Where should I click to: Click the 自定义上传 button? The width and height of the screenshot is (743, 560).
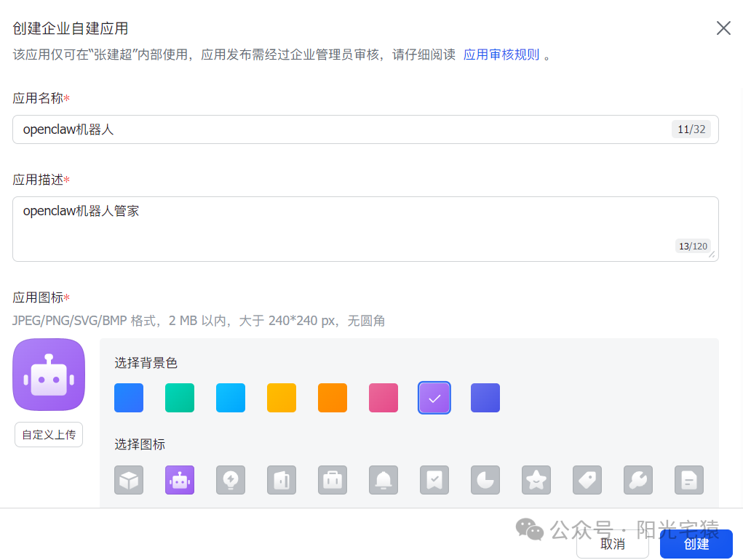[x=49, y=435]
